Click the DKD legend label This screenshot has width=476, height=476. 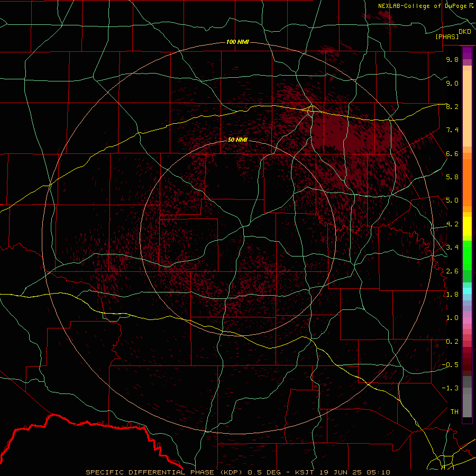[x=465, y=32]
